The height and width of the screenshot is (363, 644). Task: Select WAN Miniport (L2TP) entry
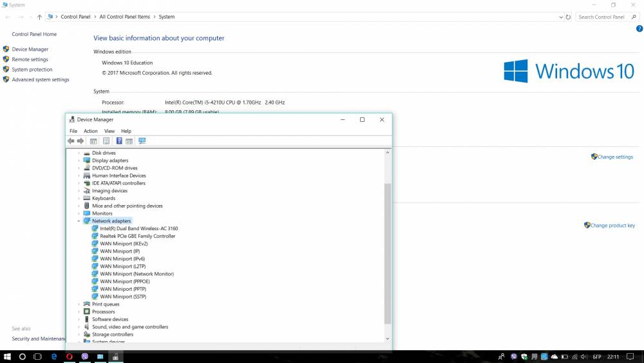[x=123, y=266]
